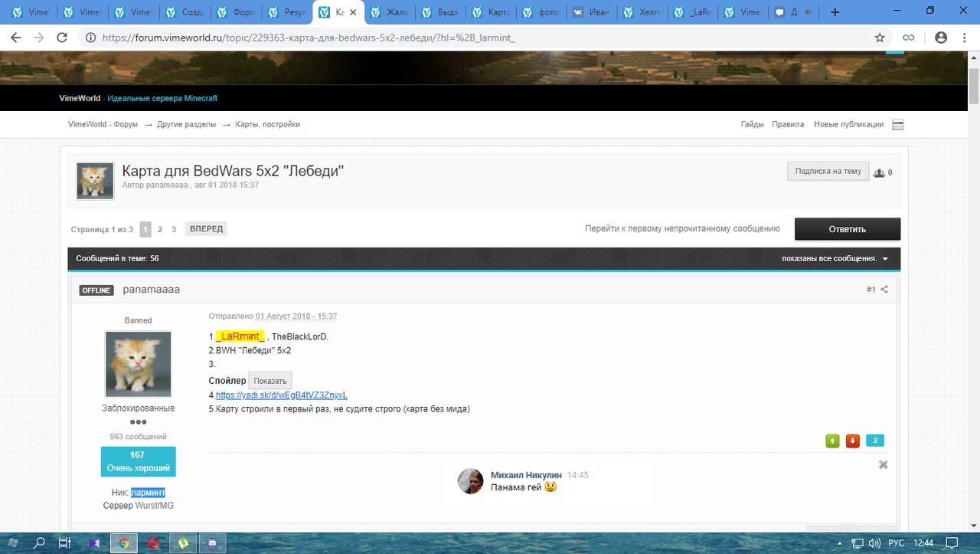Open the 'Гайды' link
The height and width of the screenshot is (554, 980).
tap(752, 124)
